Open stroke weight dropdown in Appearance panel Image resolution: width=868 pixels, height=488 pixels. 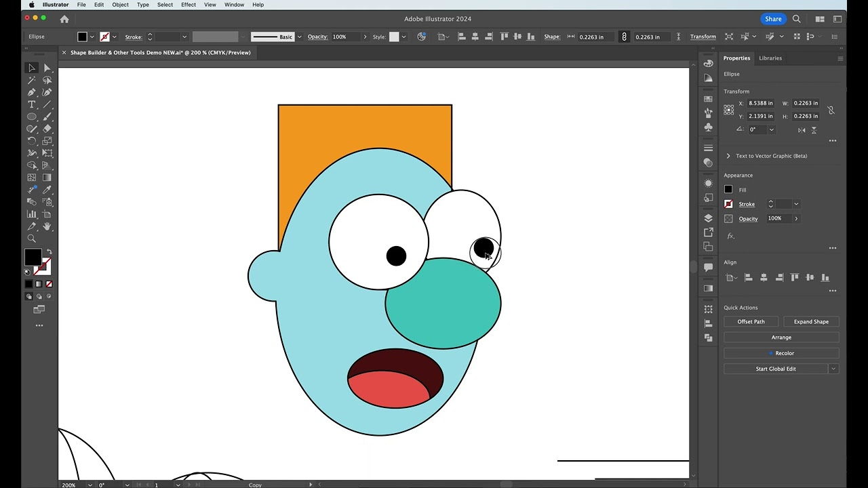(796, 204)
